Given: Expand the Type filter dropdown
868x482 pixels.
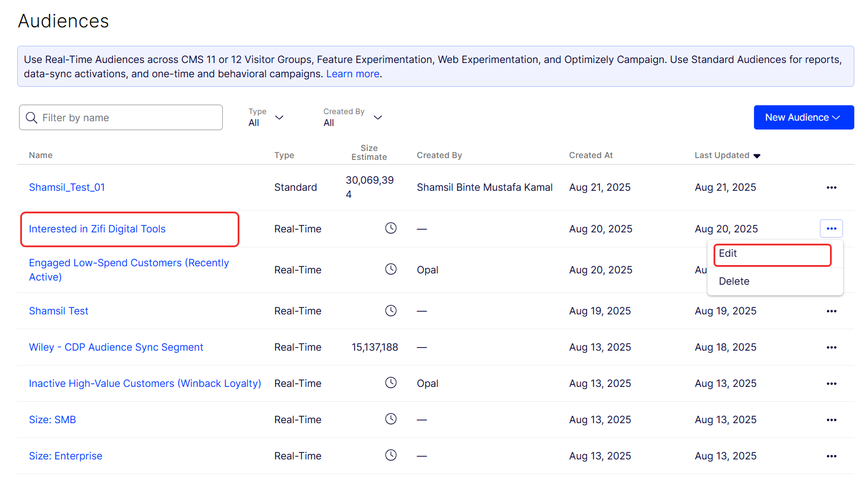Looking at the screenshot, I should coord(266,117).
